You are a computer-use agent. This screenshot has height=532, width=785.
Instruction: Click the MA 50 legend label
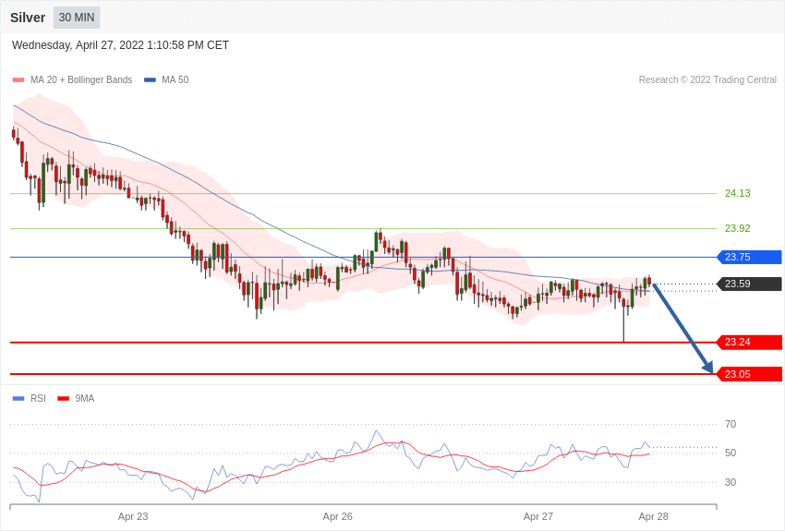175,79
